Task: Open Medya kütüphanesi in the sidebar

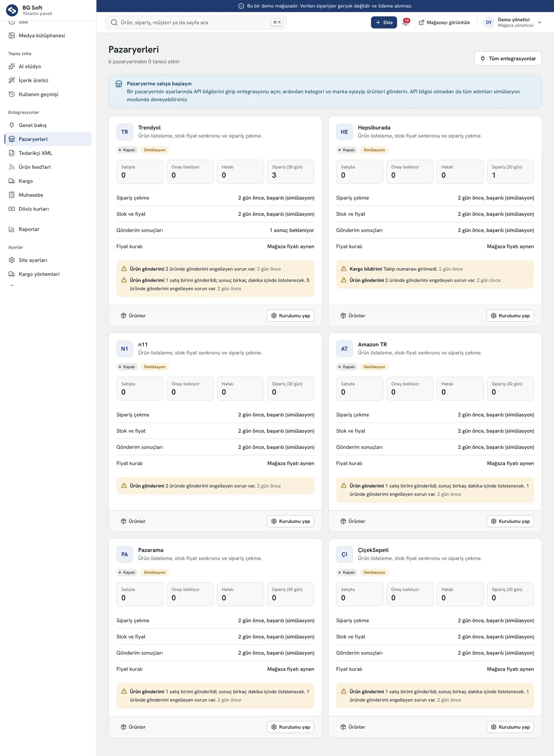Action: [x=48, y=35]
